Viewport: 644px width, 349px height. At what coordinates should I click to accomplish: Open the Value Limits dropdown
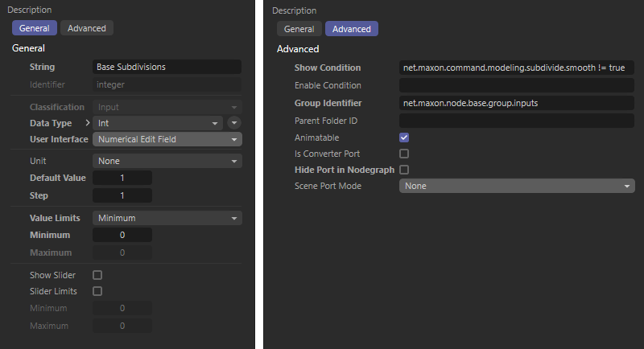tap(167, 218)
